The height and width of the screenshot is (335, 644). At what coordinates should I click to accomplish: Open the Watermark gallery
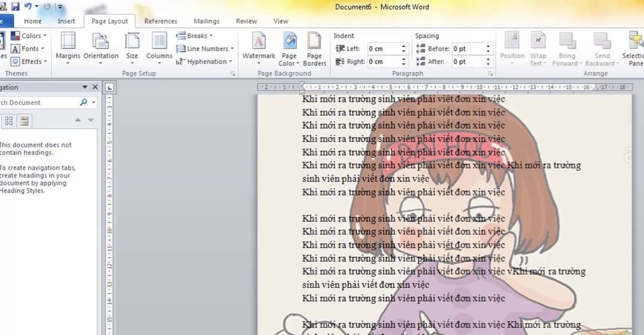(259, 48)
